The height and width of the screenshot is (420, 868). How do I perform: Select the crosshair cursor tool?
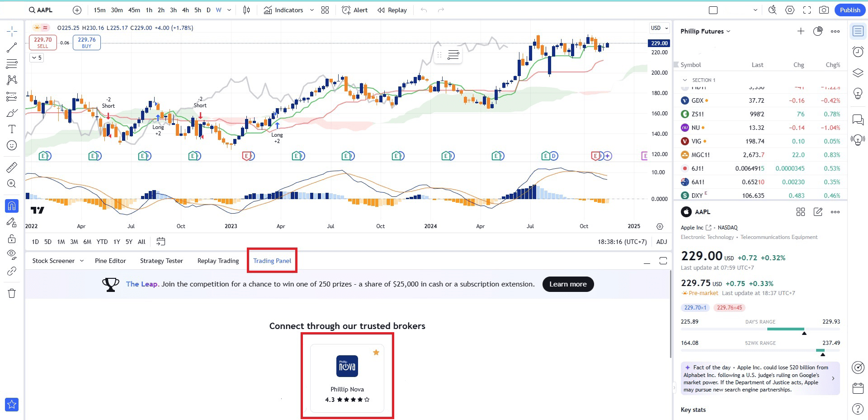pos(12,31)
